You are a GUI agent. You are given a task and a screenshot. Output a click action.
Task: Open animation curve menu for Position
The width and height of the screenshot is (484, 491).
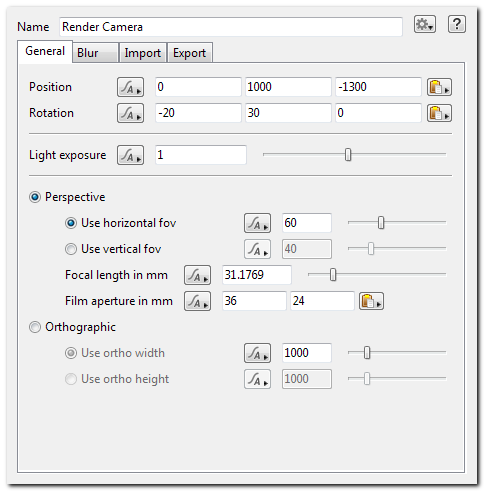[x=130, y=87]
